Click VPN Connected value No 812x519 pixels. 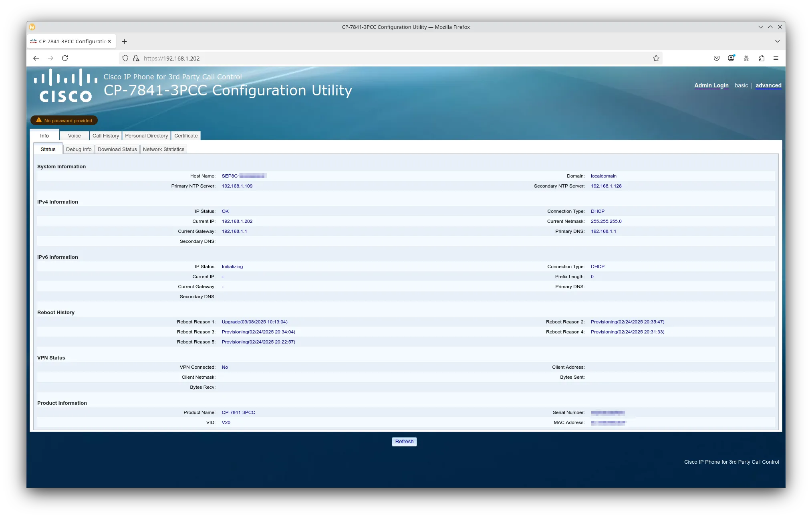coord(225,367)
